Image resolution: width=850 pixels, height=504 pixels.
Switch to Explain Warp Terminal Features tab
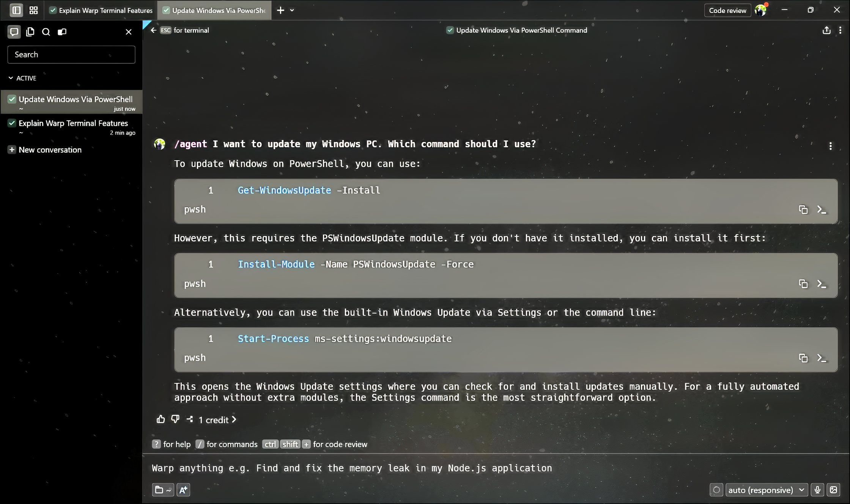(101, 10)
